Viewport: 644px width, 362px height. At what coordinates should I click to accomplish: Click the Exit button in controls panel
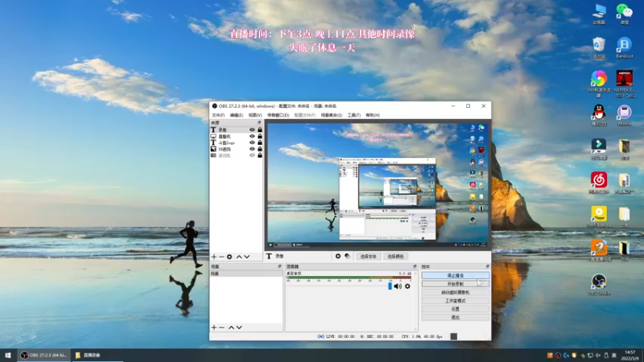455,317
